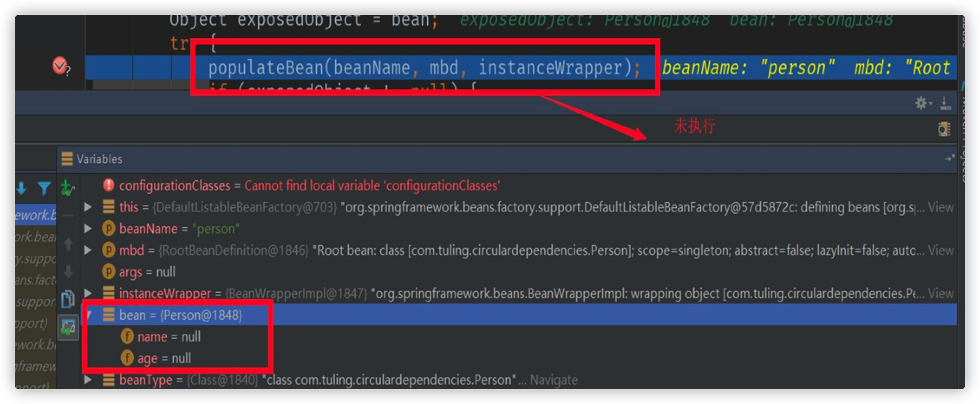The height and width of the screenshot is (404, 980).
Task: Click the frames filter funnel icon
Action: click(44, 188)
